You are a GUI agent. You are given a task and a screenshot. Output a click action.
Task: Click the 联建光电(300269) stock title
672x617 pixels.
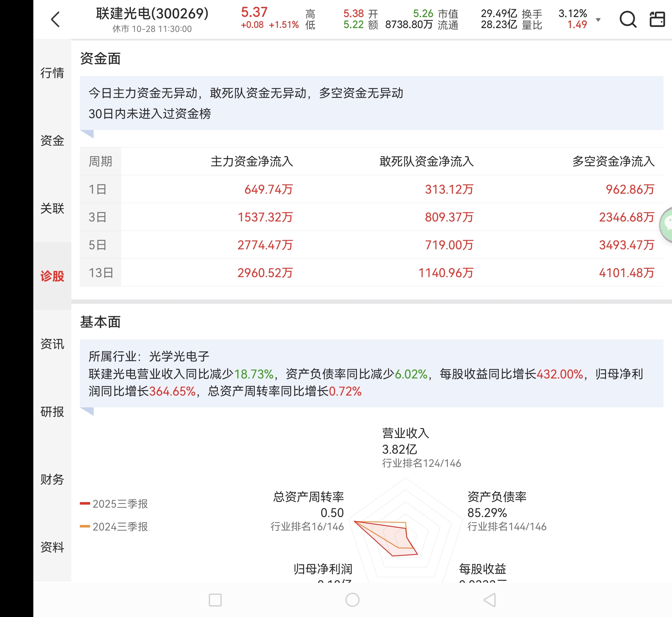click(x=152, y=14)
